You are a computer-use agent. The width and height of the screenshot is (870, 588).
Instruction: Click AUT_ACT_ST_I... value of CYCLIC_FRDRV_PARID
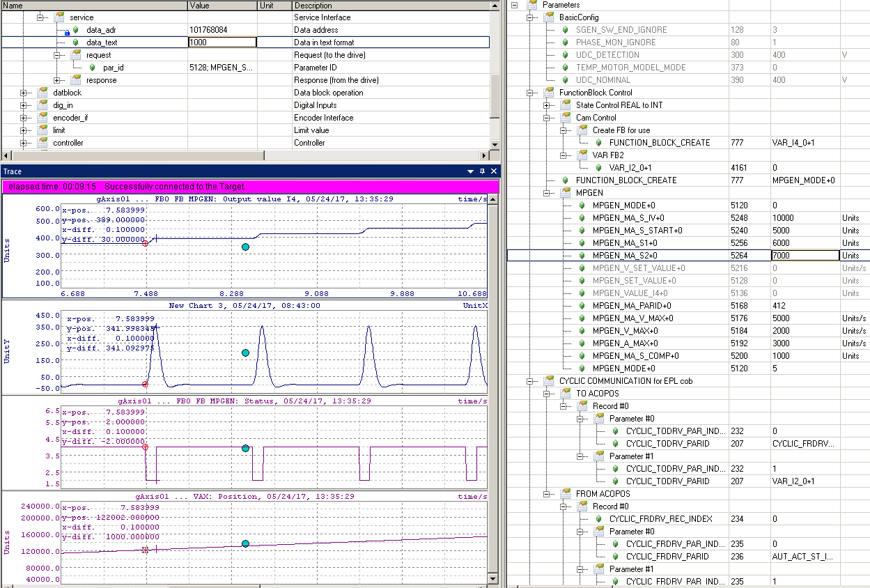(x=802, y=557)
